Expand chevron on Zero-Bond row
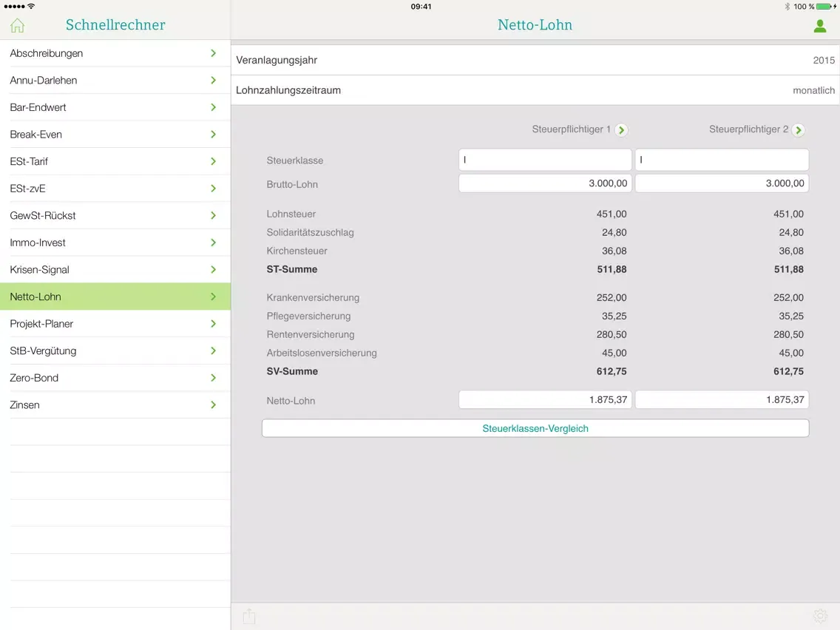Viewport: 840px width, 630px height. point(213,378)
